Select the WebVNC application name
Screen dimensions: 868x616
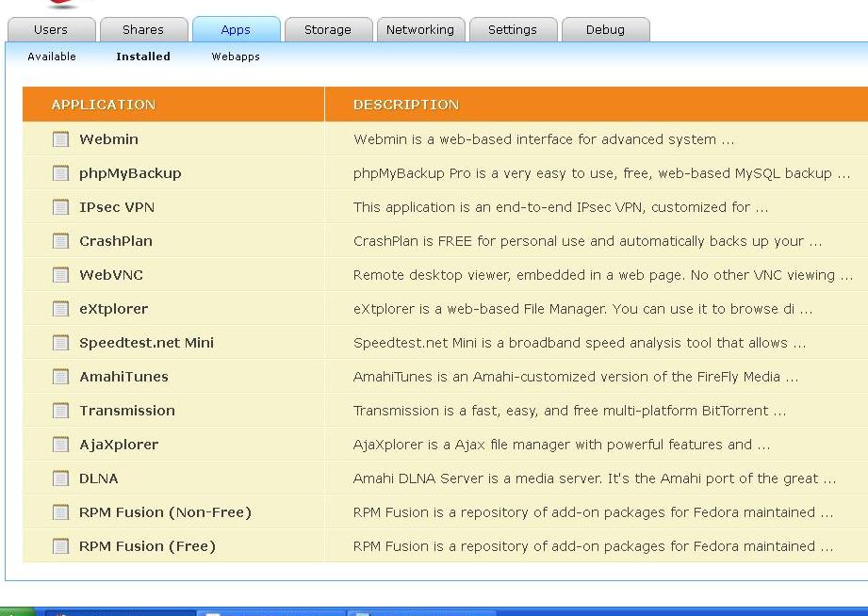[x=111, y=274]
